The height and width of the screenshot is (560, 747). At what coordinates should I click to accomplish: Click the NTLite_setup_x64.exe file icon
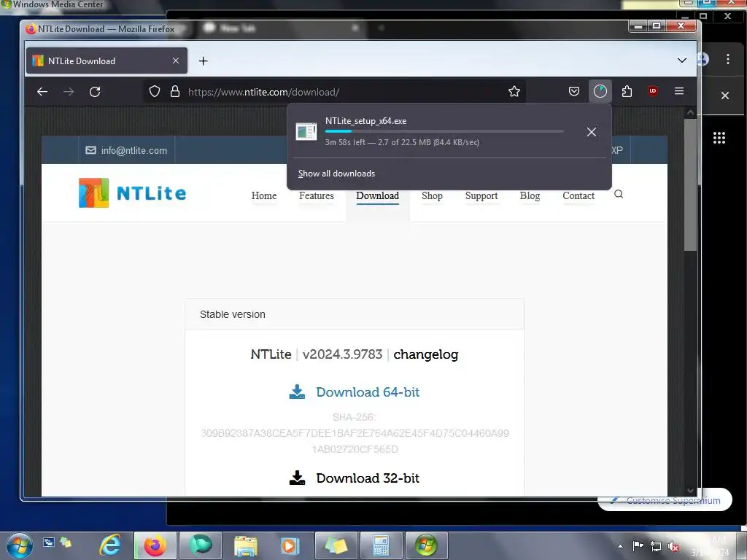(x=306, y=131)
